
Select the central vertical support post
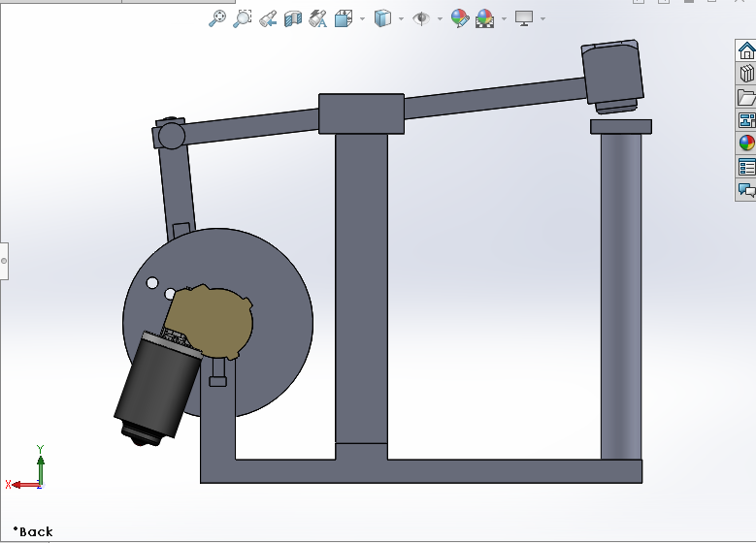pyautogui.click(x=361, y=289)
